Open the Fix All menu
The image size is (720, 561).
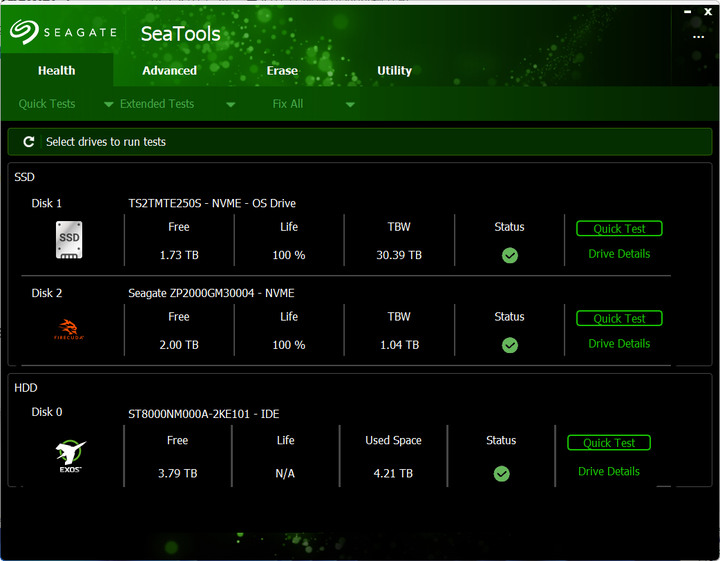tap(288, 104)
